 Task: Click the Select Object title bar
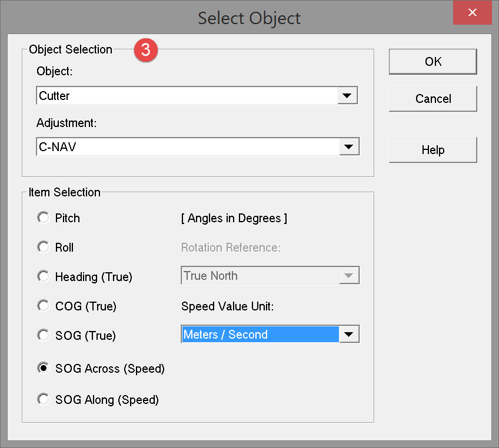[x=249, y=18]
